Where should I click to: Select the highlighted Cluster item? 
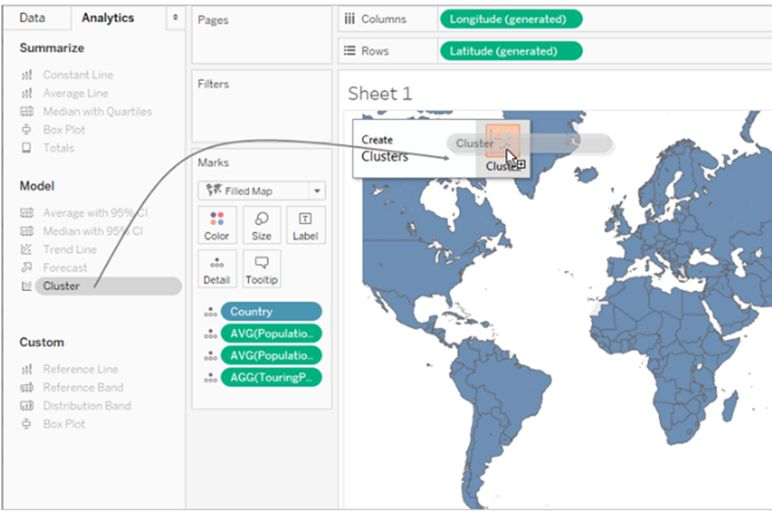tap(108, 286)
